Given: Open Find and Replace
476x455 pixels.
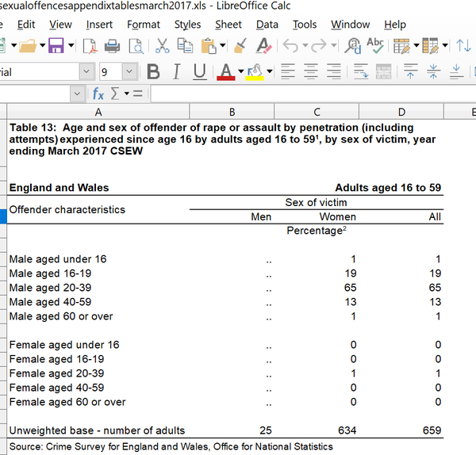Looking at the screenshot, I should pyautogui.click(x=353, y=46).
